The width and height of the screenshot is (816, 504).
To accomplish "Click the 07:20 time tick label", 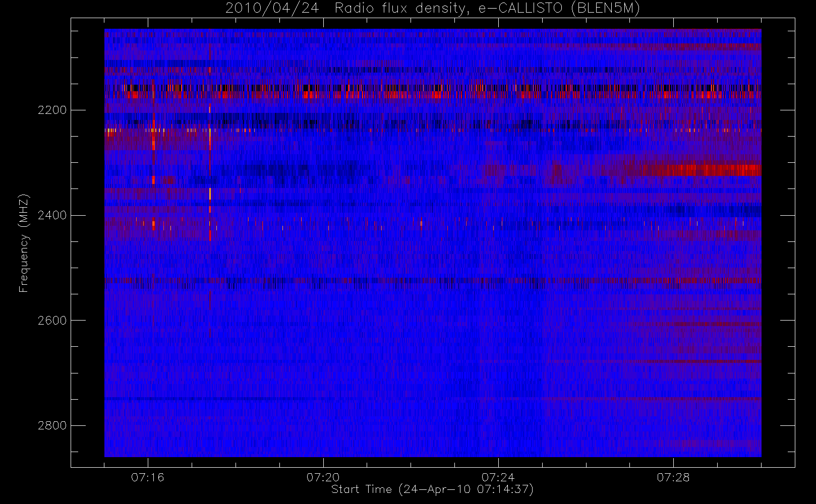I will (323, 477).
